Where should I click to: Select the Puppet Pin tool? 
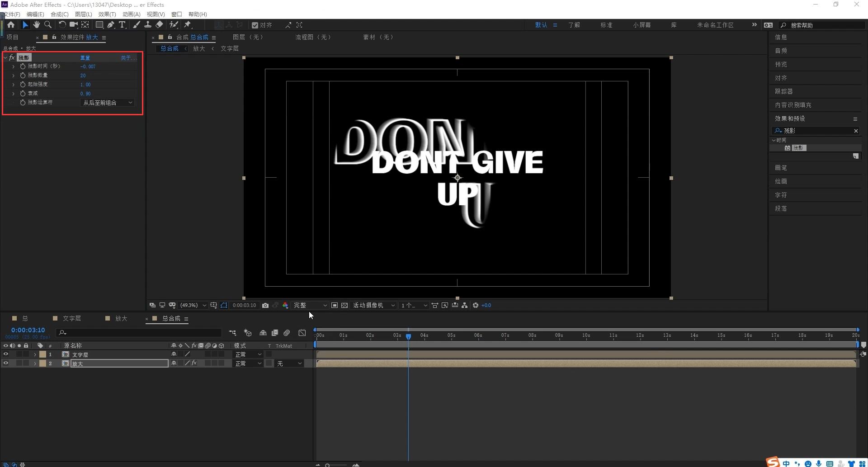point(188,25)
